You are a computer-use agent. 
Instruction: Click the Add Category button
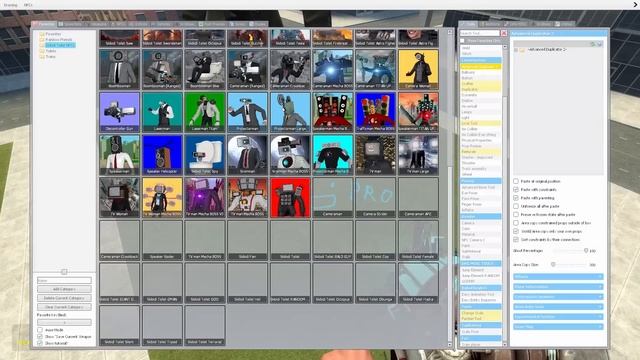(64, 289)
